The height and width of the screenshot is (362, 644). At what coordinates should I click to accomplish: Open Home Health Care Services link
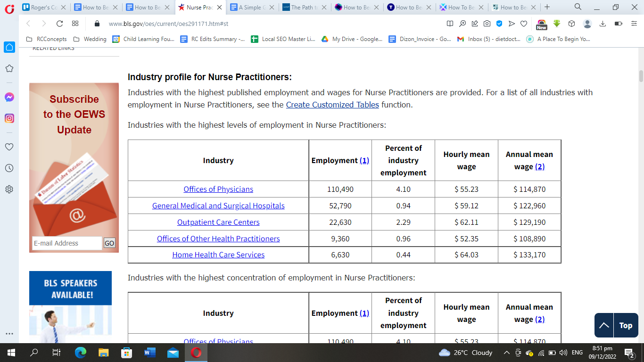tap(218, 255)
